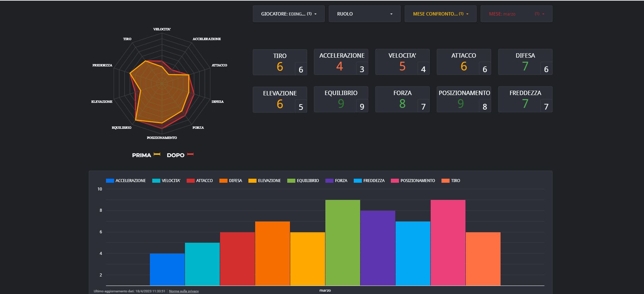Click FORZA purple legend swatch
644x294 pixels.
(329, 181)
